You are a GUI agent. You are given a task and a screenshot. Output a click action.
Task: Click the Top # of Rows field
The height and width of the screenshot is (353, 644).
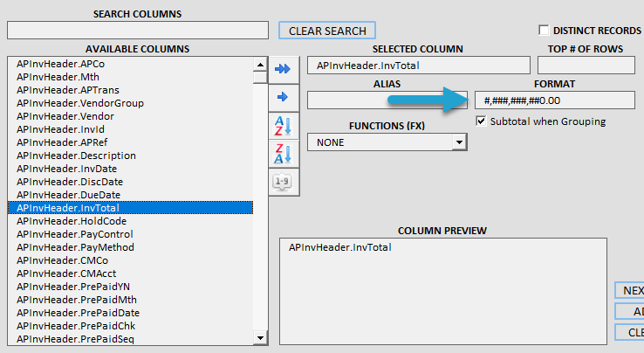point(586,66)
